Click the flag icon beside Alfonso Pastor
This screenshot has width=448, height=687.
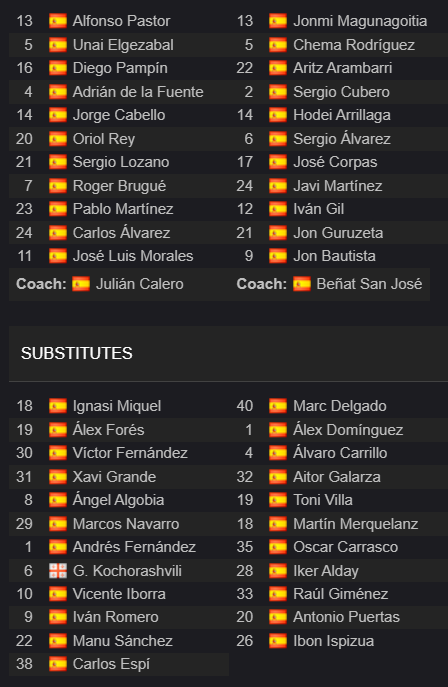[x=58, y=21]
